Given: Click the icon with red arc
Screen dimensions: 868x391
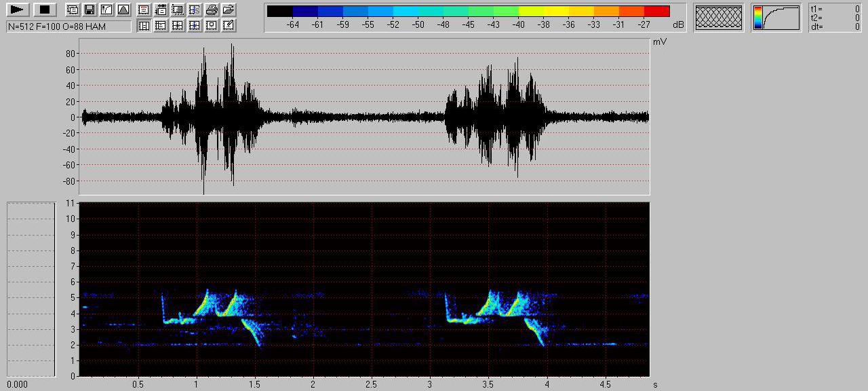Looking at the screenshot, I should point(144,10).
